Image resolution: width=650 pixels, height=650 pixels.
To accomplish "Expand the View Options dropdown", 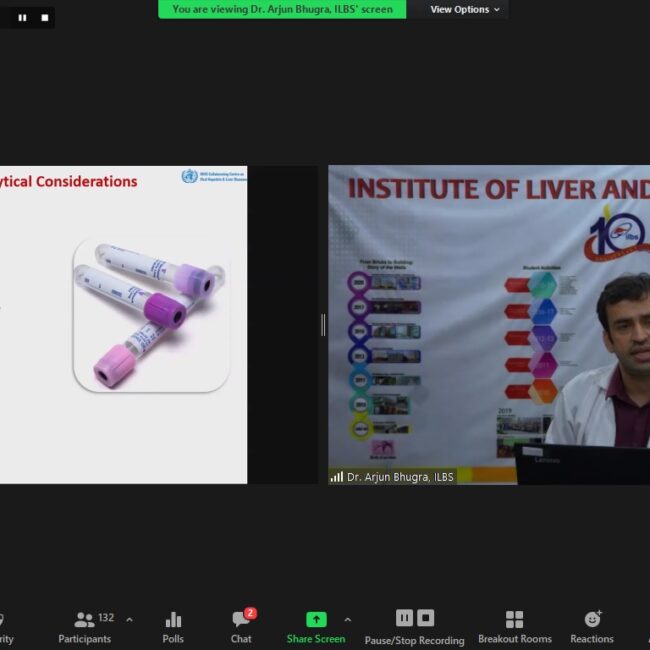I will [465, 9].
